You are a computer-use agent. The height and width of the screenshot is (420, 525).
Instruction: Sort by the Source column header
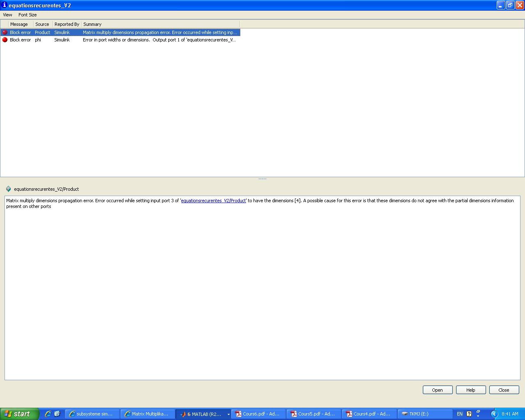point(42,24)
